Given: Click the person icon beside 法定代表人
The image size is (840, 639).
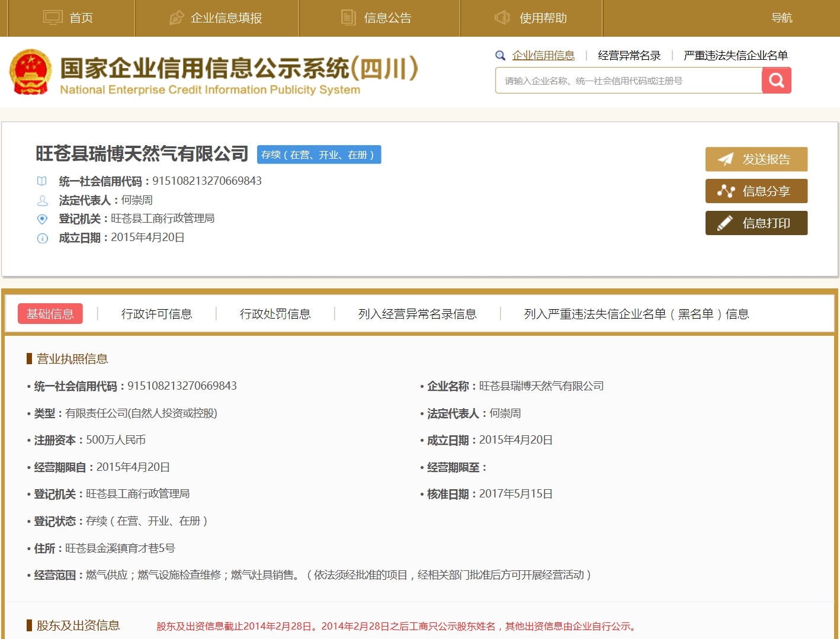Looking at the screenshot, I should [x=42, y=200].
